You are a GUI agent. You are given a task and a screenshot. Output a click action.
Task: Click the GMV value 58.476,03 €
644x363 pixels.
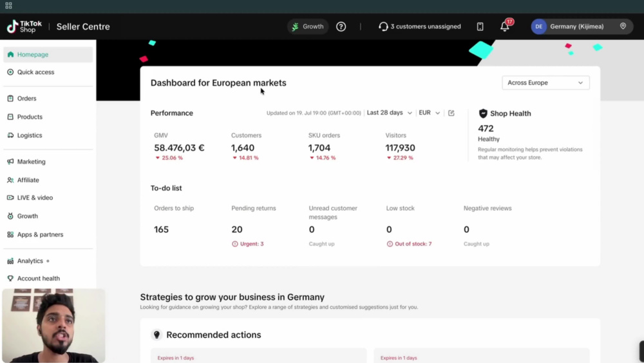(179, 148)
